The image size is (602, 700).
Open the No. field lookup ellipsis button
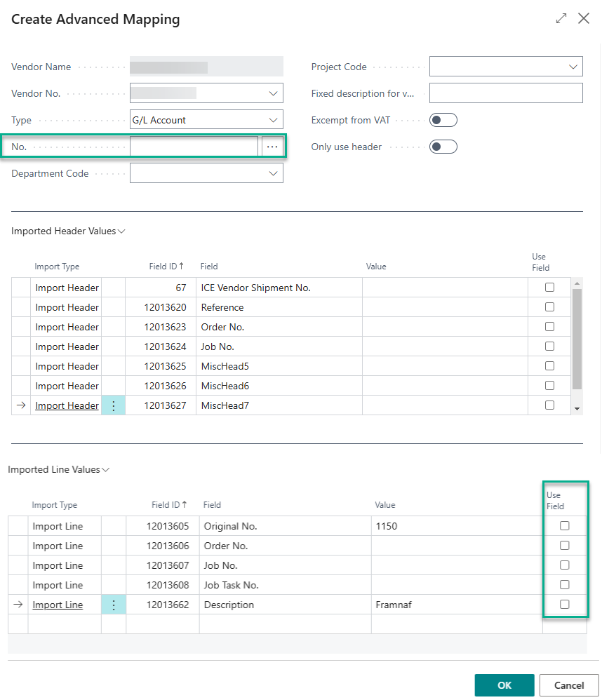[x=272, y=147]
